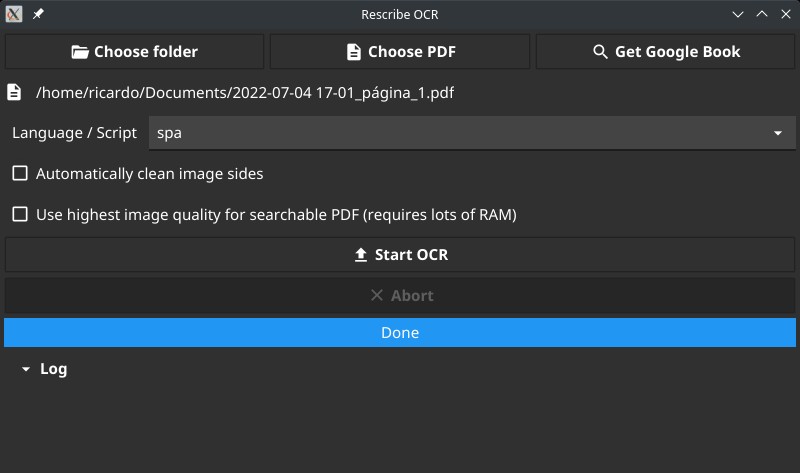This screenshot has width=800, height=473.
Task: Open the Language / Script dropdown arrow
Action: 778,133
